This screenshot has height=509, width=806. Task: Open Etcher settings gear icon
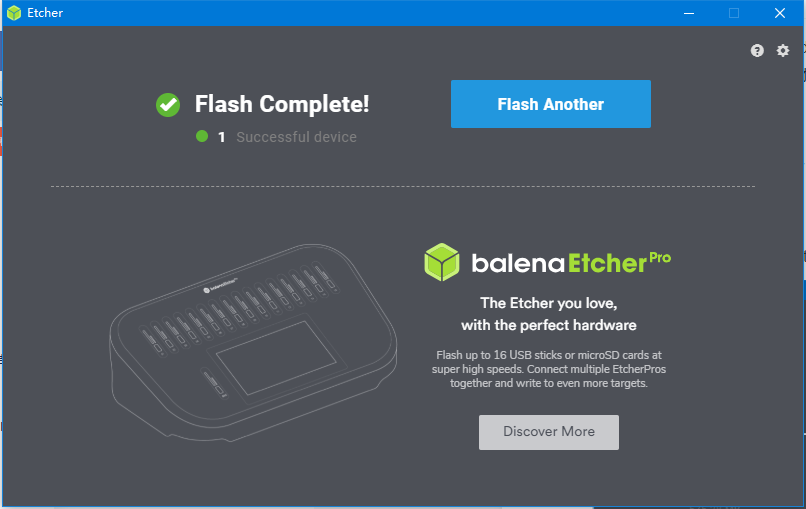pyautogui.click(x=782, y=50)
